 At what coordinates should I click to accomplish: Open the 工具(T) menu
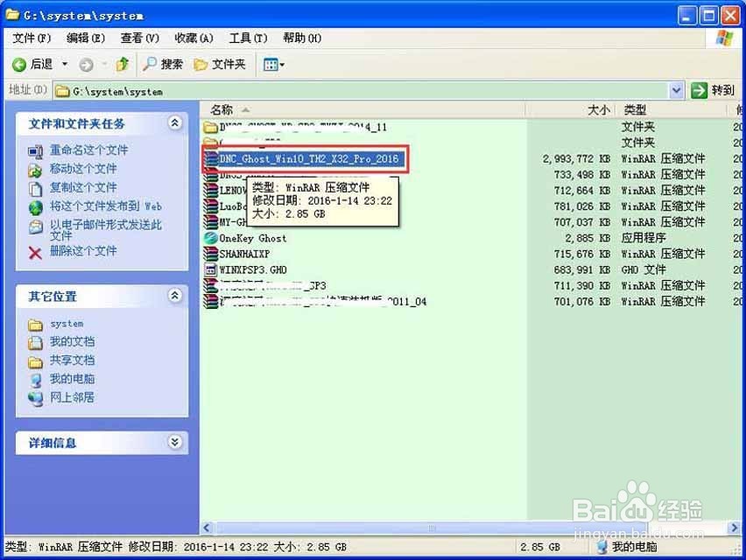[x=248, y=38]
